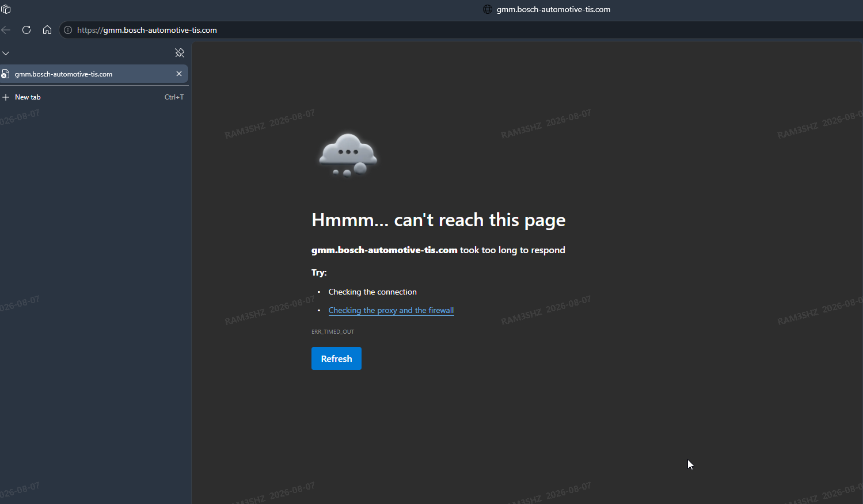Go to the home page icon
This screenshot has width=863, height=504.
point(47,30)
